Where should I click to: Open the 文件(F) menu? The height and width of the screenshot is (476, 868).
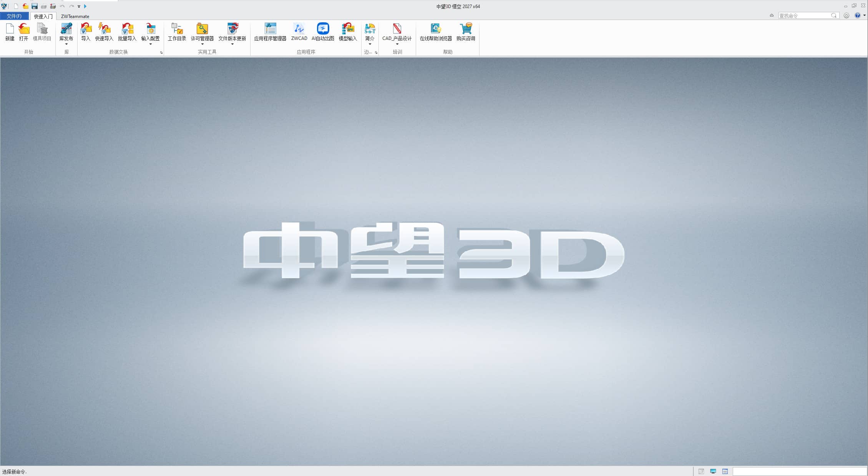click(14, 16)
